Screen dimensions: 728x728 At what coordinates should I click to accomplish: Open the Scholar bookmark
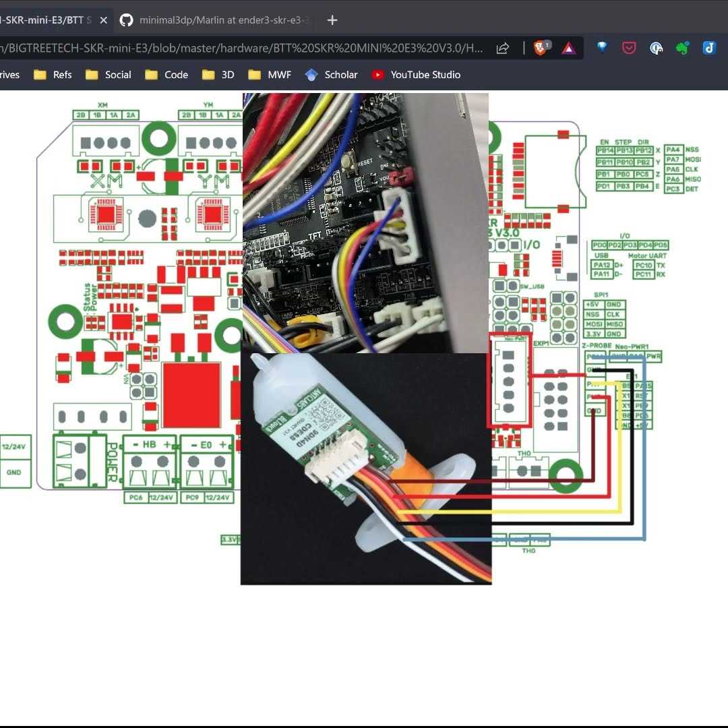pos(331,75)
